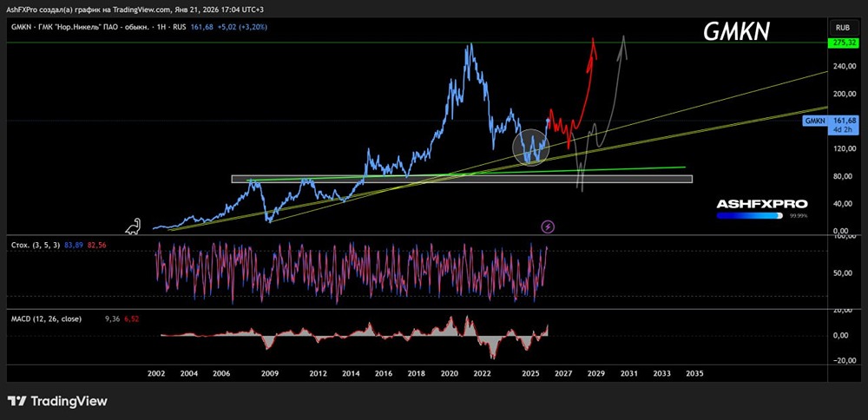868x420 pixels.
Task: Click the 2018 label on time axis
Action: click(417, 373)
